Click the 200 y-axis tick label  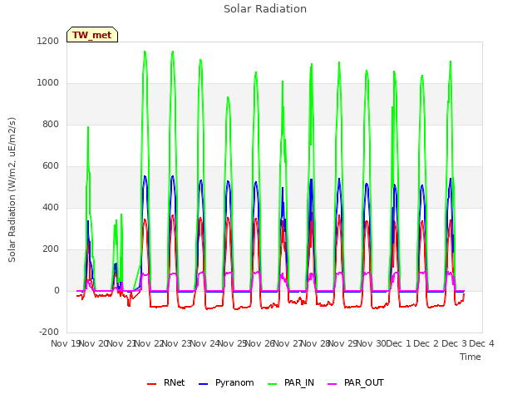pyautogui.click(x=51, y=249)
